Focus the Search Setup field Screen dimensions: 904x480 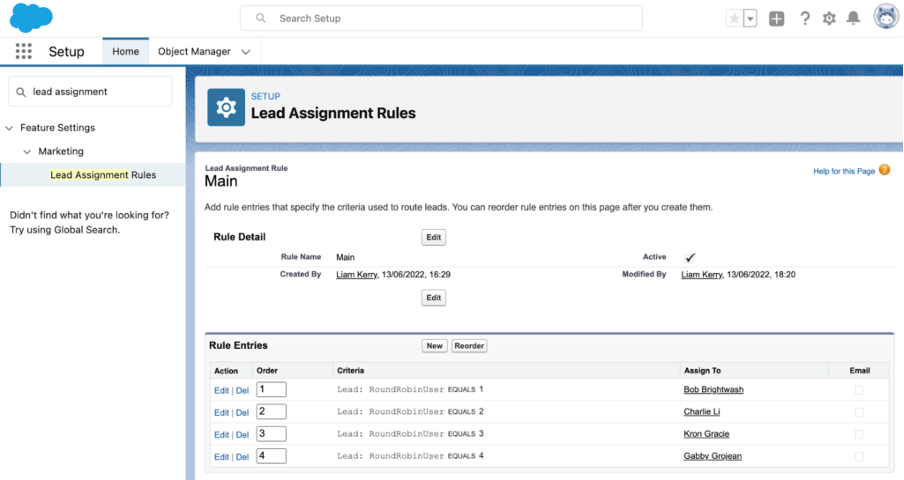tap(441, 18)
